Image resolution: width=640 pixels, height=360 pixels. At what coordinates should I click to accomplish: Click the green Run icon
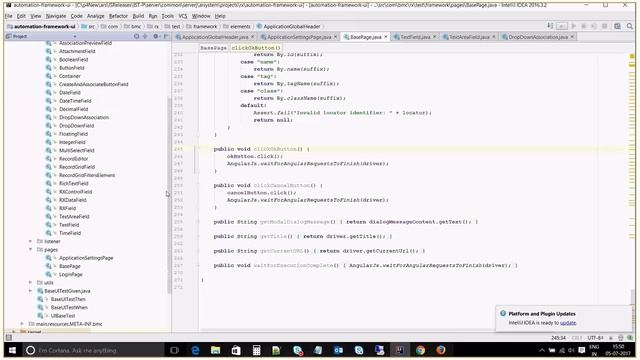(573, 26)
